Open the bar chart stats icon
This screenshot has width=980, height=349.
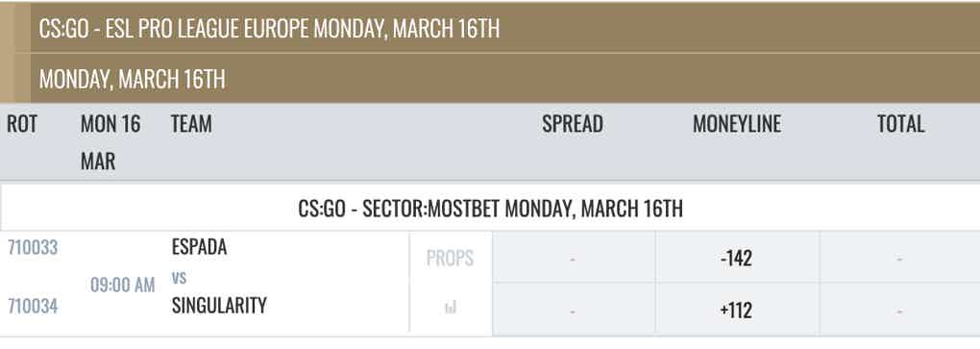450,307
